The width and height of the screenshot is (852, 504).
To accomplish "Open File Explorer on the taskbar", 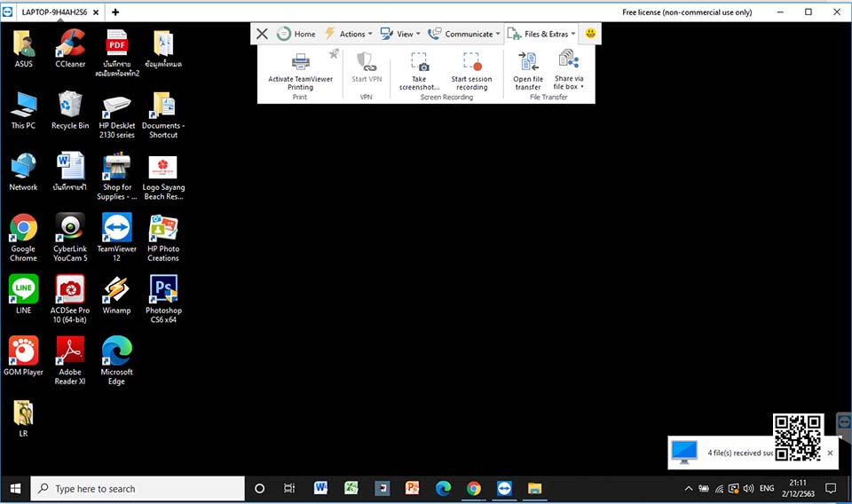I will coord(534,489).
